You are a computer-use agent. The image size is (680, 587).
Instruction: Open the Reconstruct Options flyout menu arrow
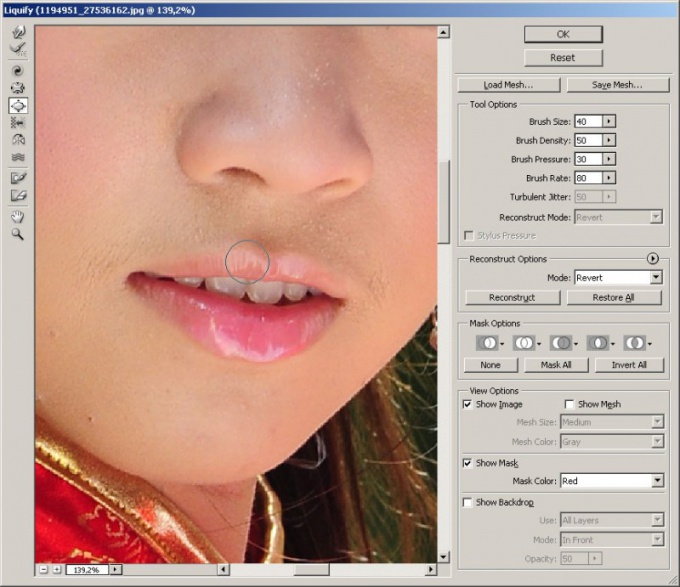click(652, 259)
